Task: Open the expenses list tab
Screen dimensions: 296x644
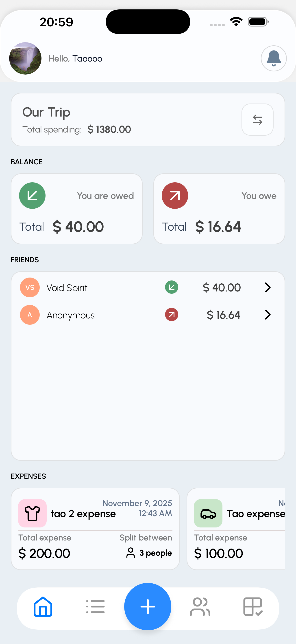Action: pos(95,607)
